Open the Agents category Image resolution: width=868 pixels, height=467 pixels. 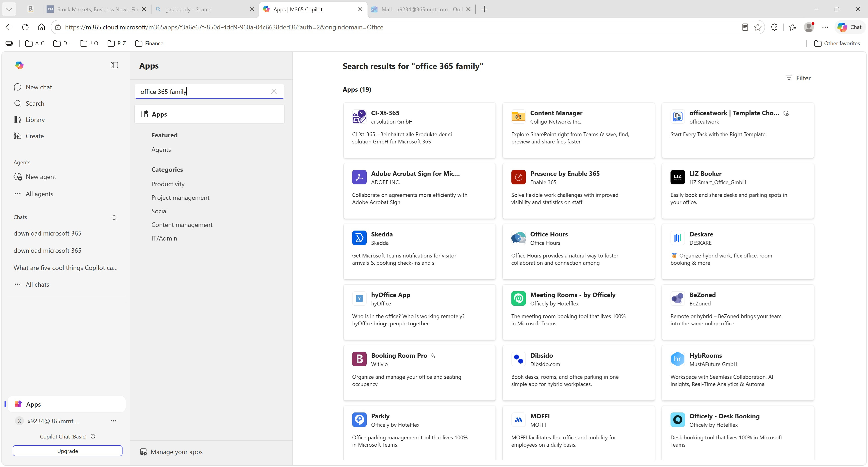[x=161, y=150]
